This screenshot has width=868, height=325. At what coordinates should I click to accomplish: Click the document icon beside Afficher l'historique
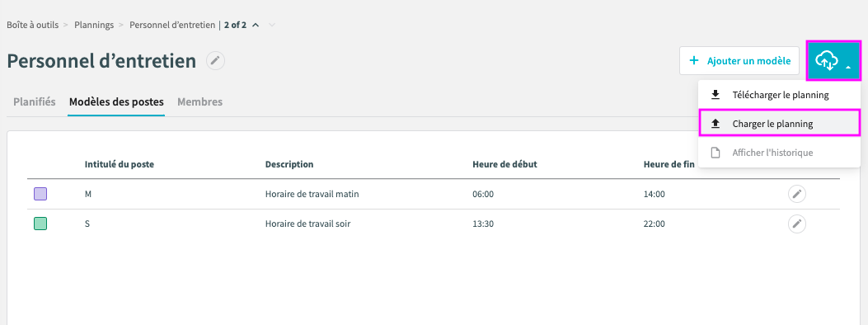point(716,153)
